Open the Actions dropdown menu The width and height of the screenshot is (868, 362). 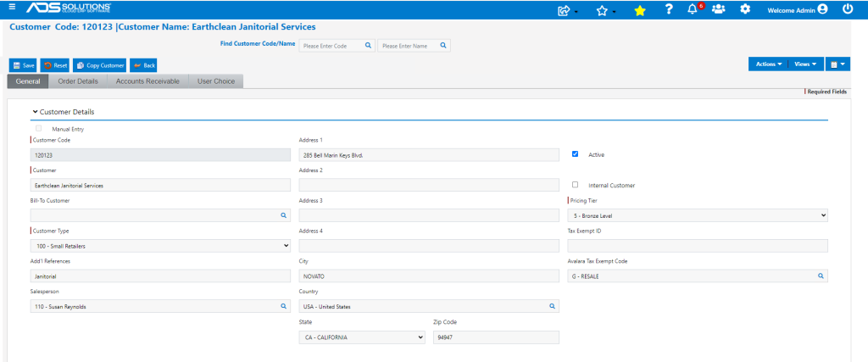(x=768, y=64)
